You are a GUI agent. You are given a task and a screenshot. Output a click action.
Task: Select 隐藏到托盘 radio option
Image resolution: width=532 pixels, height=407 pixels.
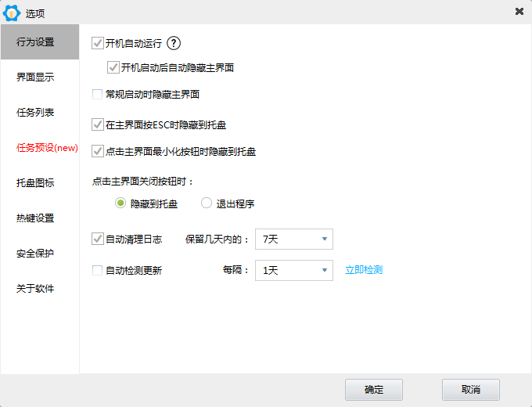(x=120, y=203)
